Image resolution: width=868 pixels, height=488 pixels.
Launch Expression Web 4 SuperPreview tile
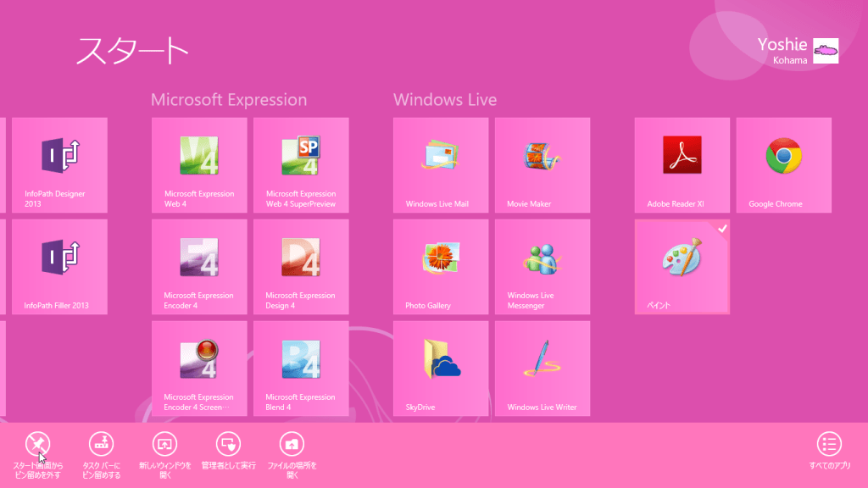[x=301, y=165]
